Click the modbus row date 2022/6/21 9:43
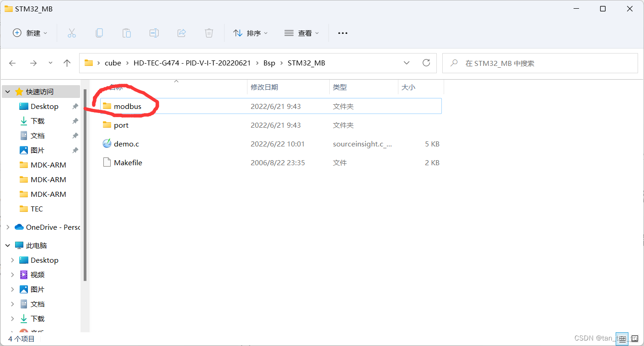The height and width of the screenshot is (346, 644). (x=275, y=106)
